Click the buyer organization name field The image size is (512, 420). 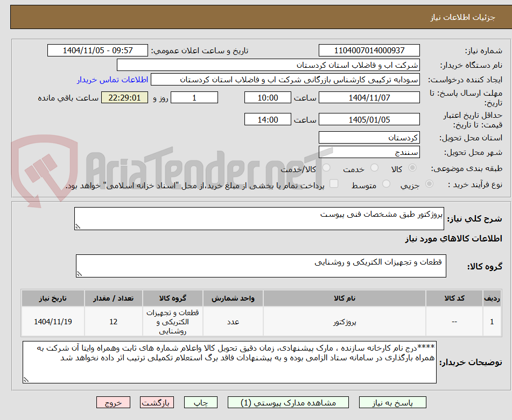[268, 65]
